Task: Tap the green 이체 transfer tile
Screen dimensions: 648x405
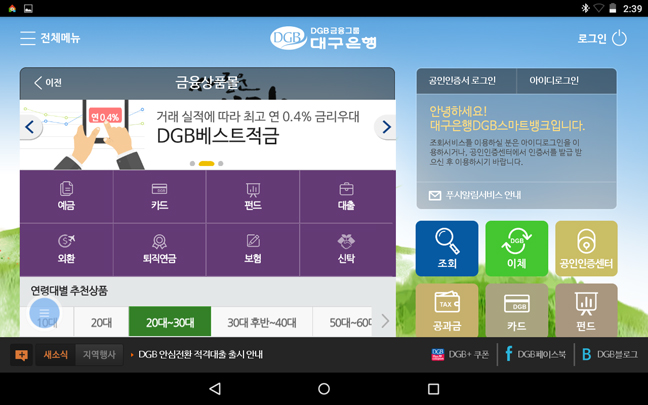Action: click(517, 248)
